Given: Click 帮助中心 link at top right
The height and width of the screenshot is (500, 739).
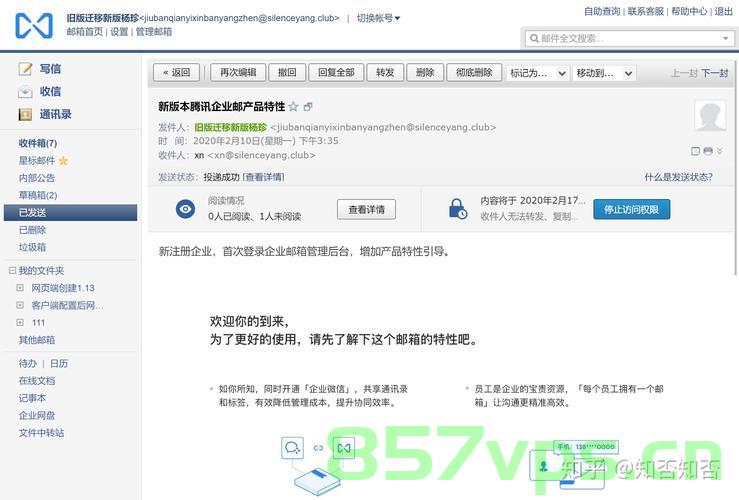Looking at the screenshot, I should tap(689, 11).
